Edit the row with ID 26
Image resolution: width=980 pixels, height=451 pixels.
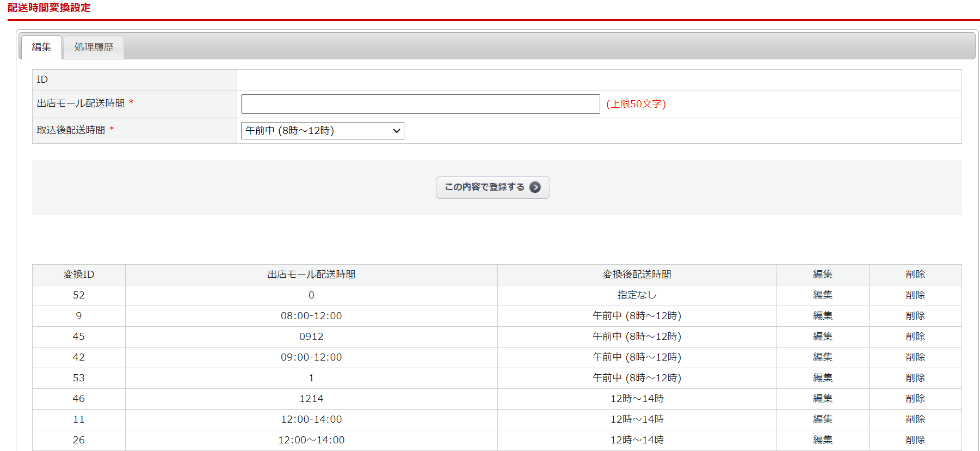click(822, 440)
